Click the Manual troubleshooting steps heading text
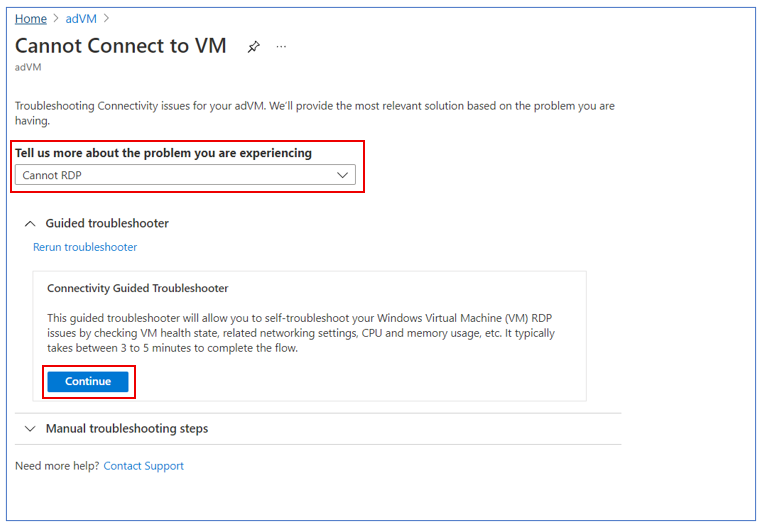Viewport: 762px width, 527px height. 127,428
